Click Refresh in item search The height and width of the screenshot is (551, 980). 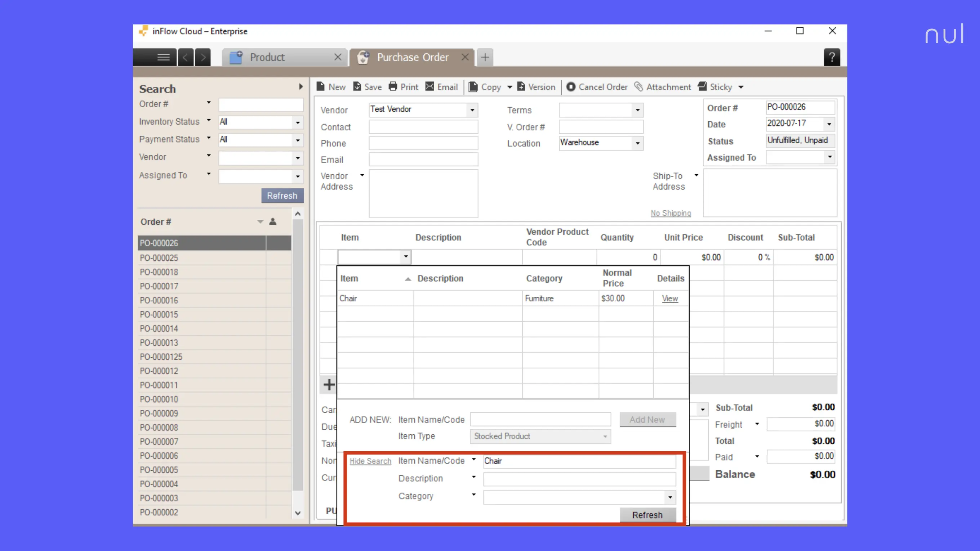647,515
